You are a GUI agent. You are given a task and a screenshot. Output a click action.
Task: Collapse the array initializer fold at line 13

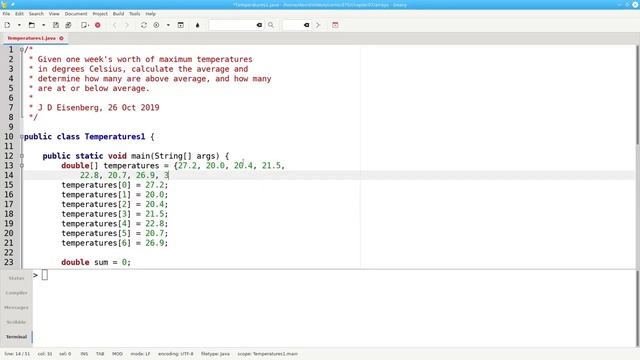coord(22,166)
